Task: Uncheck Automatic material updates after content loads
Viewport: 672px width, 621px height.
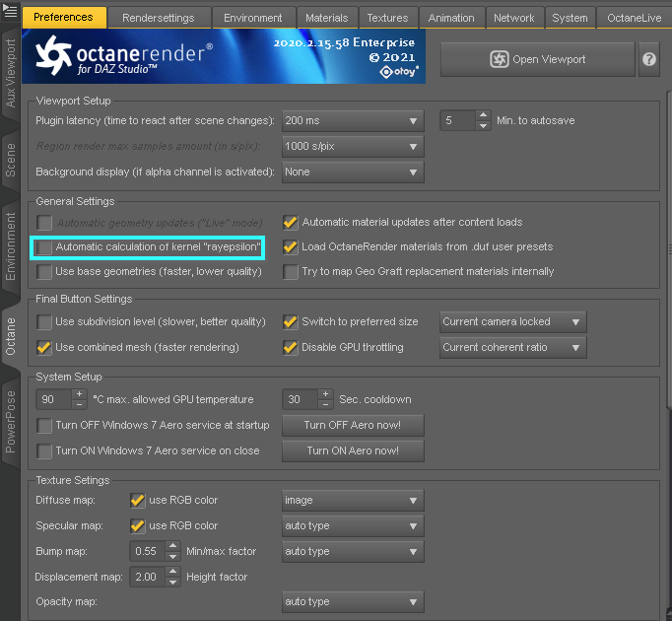Action: (290, 222)
